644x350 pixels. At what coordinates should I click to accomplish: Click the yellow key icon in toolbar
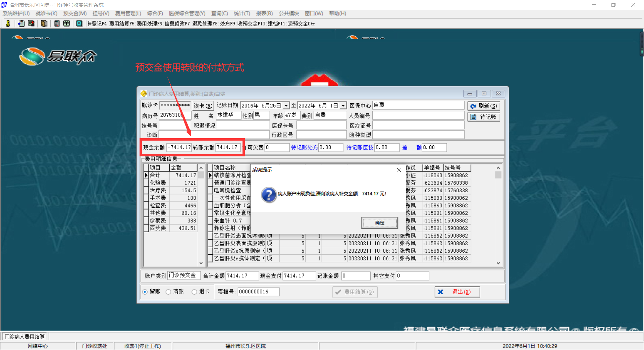coord(8,23)
